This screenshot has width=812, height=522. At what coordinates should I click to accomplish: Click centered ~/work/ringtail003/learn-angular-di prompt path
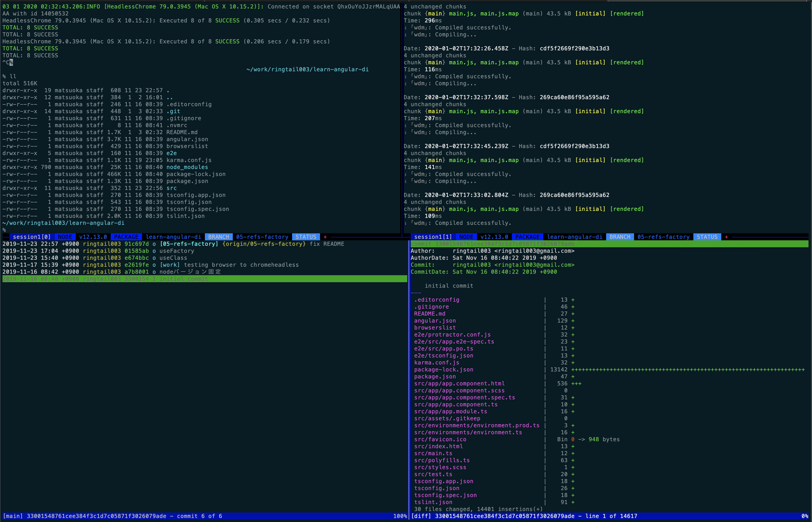tap(307, 70)
